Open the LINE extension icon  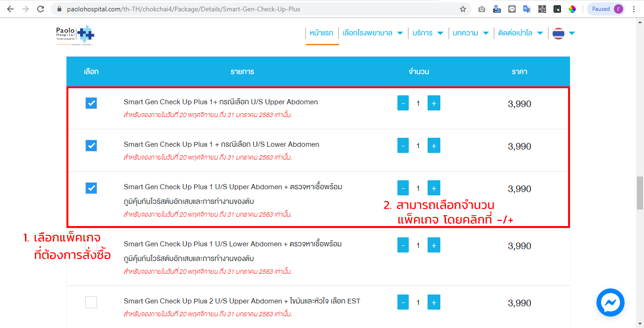pyautogui.click(x=512, y=9)
